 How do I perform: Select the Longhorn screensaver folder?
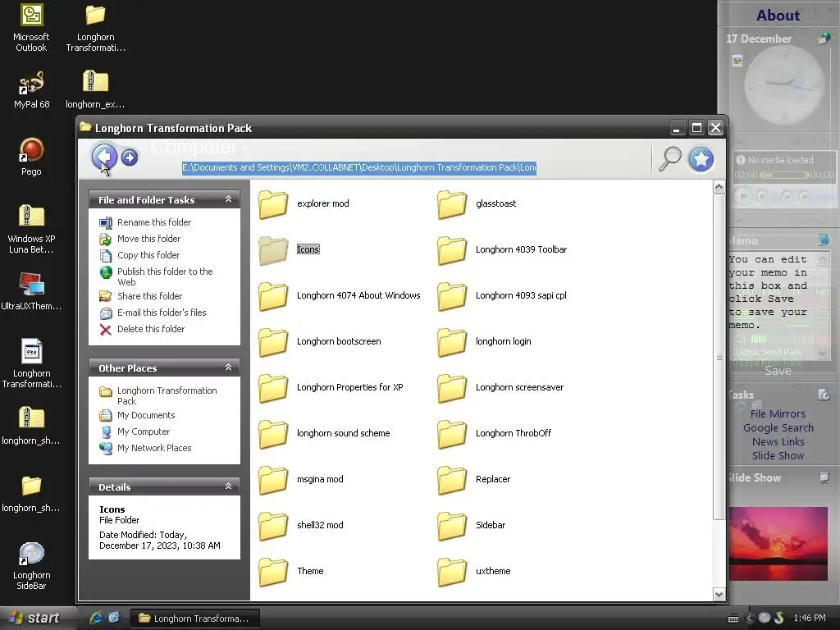tap(501, 387)
